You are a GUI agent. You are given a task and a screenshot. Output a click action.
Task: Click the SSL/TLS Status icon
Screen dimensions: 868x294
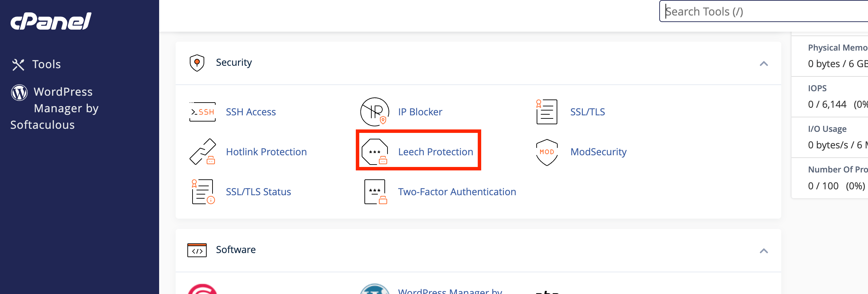(203, 192)
